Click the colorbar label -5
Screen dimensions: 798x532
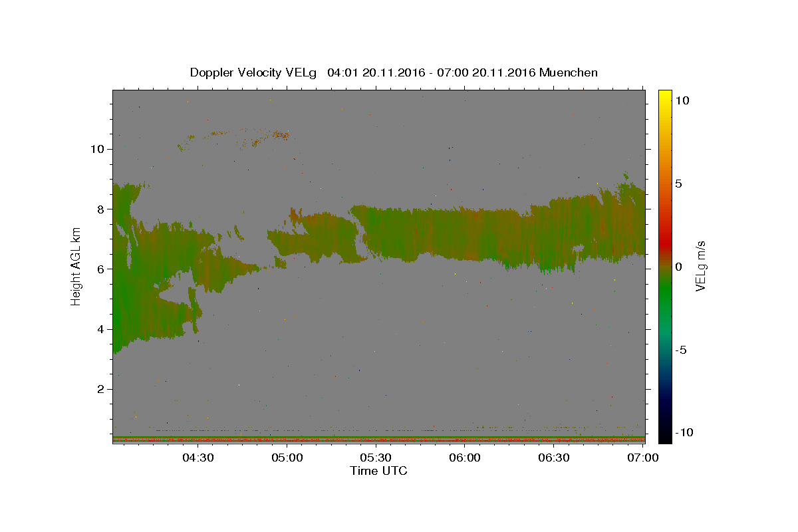(682, 350)
